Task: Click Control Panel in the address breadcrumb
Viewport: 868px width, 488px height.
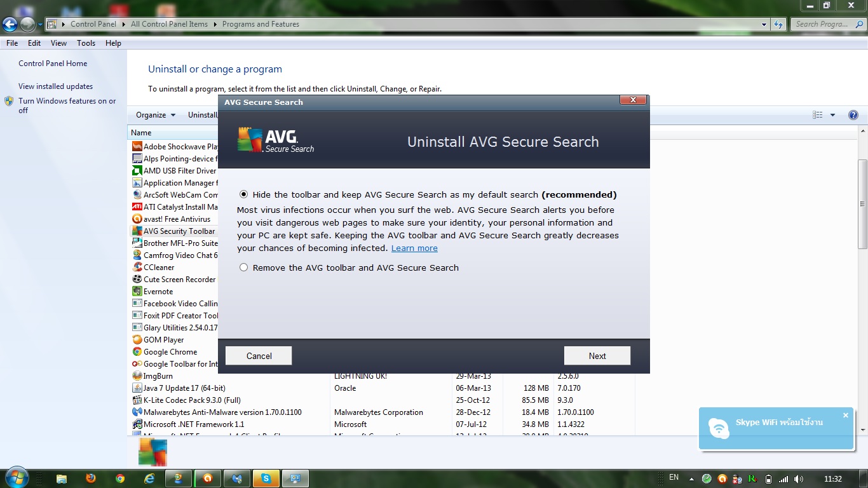Action: [x=93, y=24]
